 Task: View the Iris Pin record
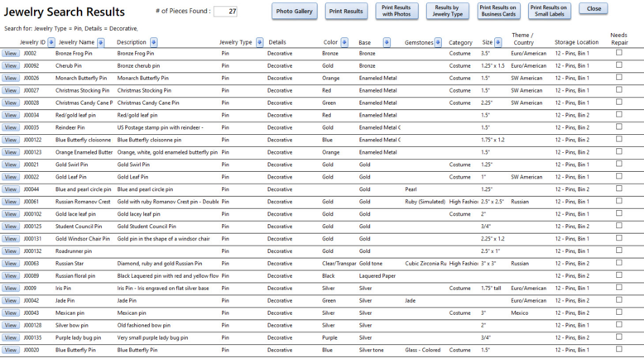click(10, 289)
